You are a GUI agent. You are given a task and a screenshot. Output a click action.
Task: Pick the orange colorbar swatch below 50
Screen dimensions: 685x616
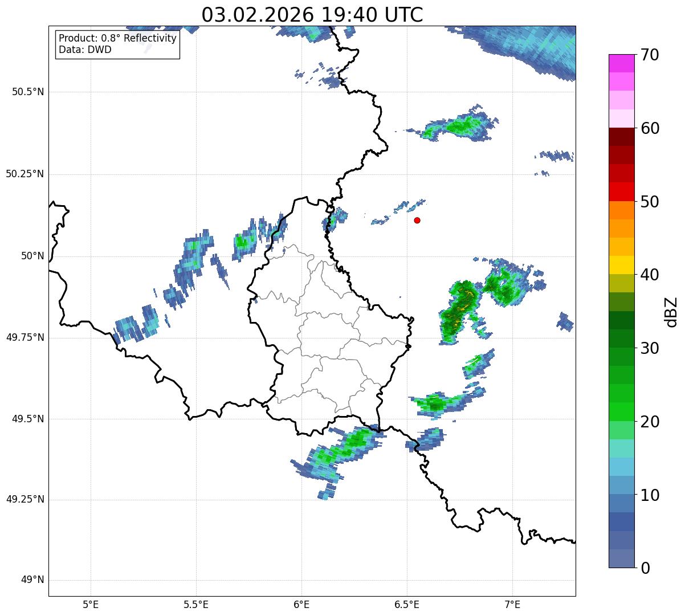pos(622,210)
